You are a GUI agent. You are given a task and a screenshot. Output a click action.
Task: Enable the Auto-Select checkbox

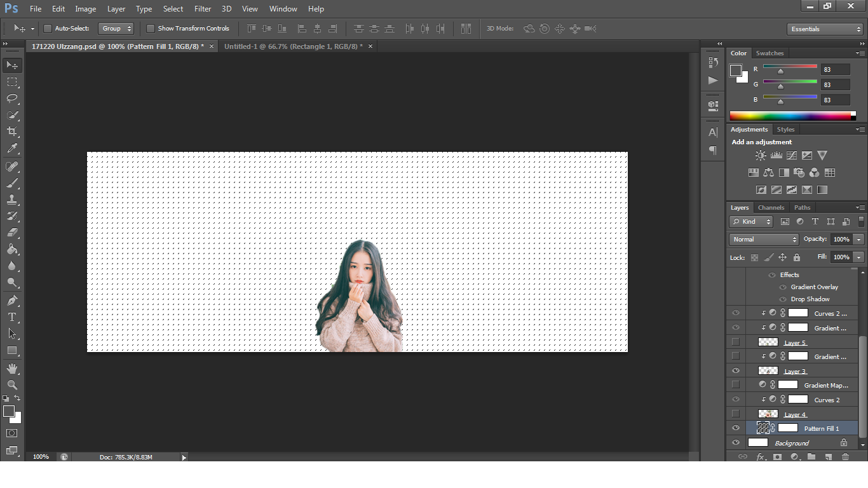(48, 29)
